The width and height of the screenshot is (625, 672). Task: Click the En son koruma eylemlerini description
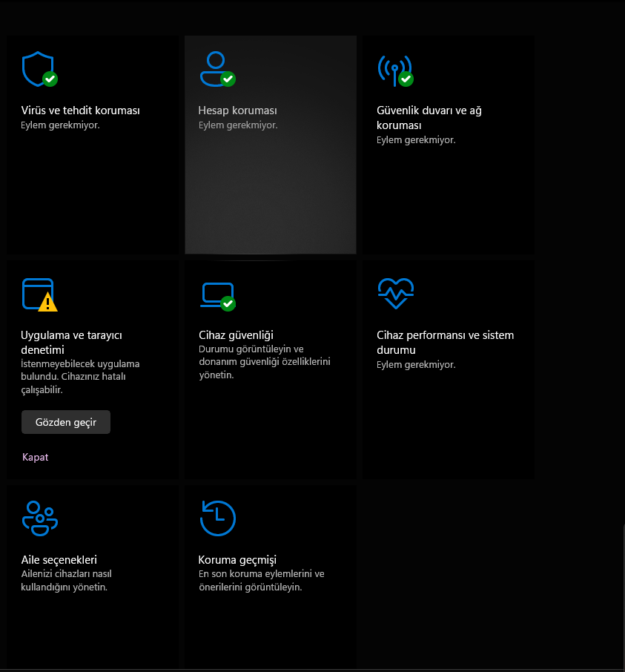point(261,580)
